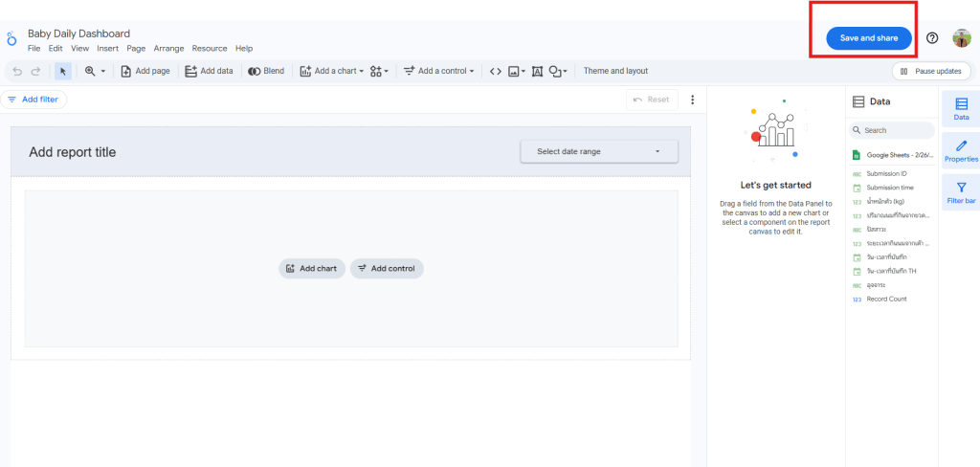Click the Save and share button

pyautogui.click(x=869, y=38)
